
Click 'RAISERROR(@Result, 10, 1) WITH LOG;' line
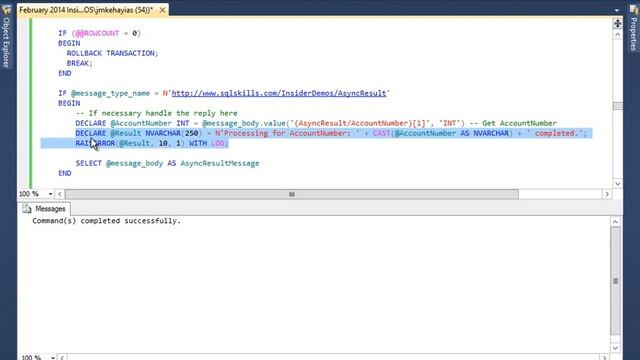[152, 143]
